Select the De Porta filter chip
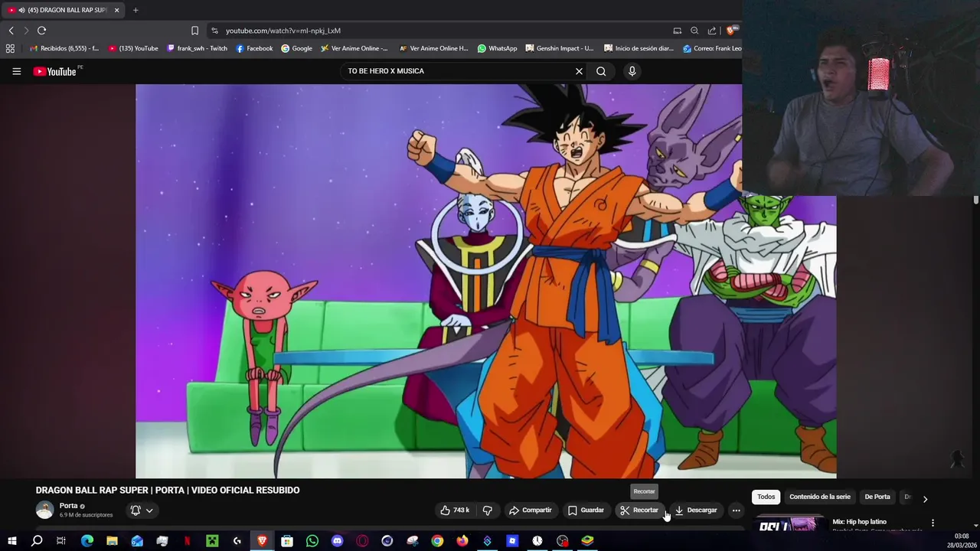 tap(877, 497)
